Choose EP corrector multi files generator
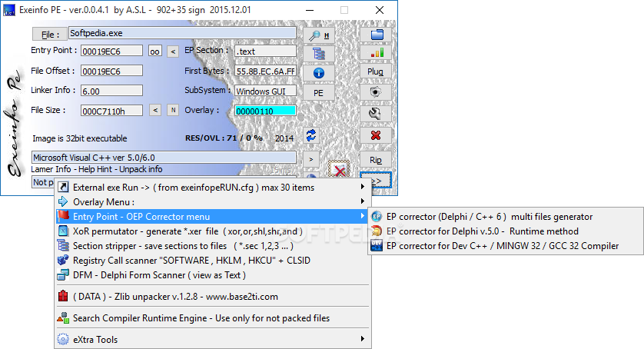 pyautogui.click(x=506, y=217)
